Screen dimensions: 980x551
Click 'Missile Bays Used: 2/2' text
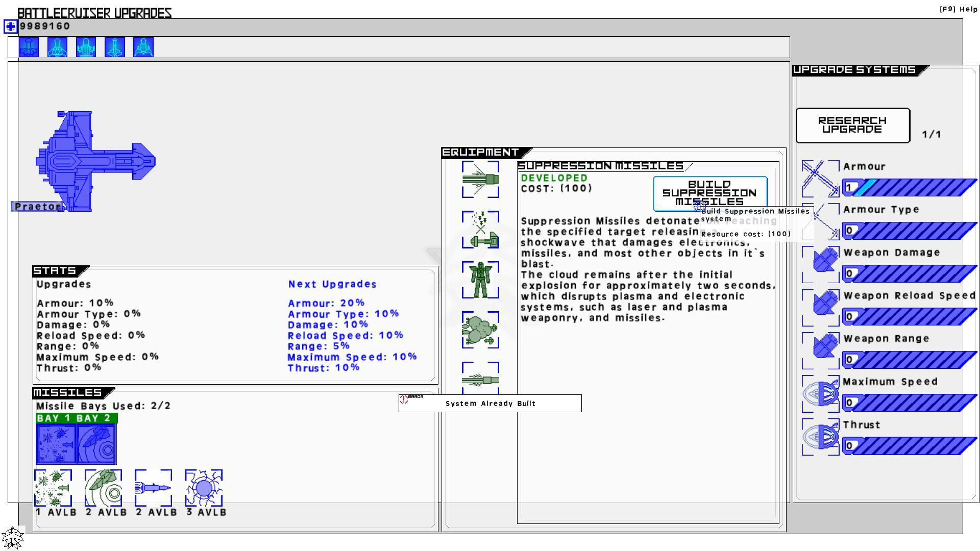[x=104, y=406]
